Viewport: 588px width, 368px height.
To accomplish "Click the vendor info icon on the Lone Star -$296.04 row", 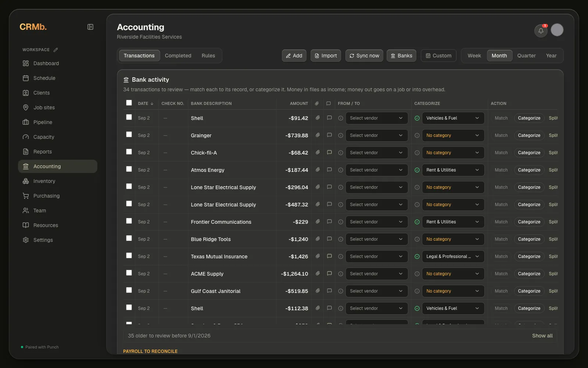I will click(x=341, y=187).
